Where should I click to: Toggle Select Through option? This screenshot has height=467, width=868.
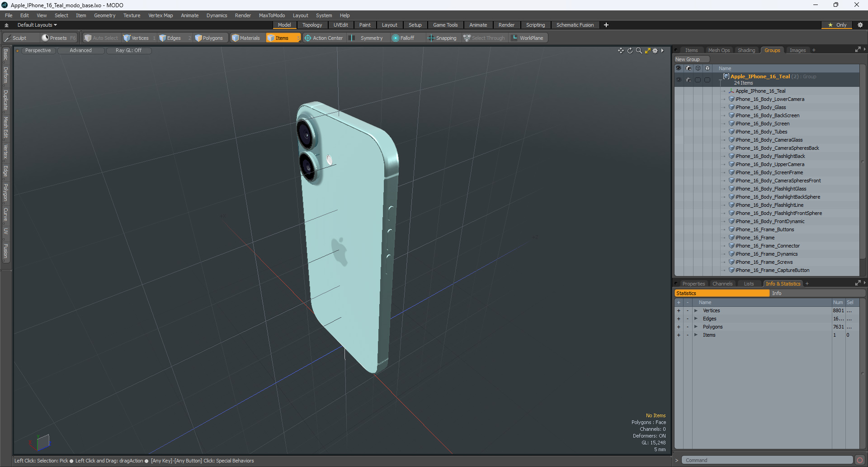pyautogui.click(x=484, y=38)
